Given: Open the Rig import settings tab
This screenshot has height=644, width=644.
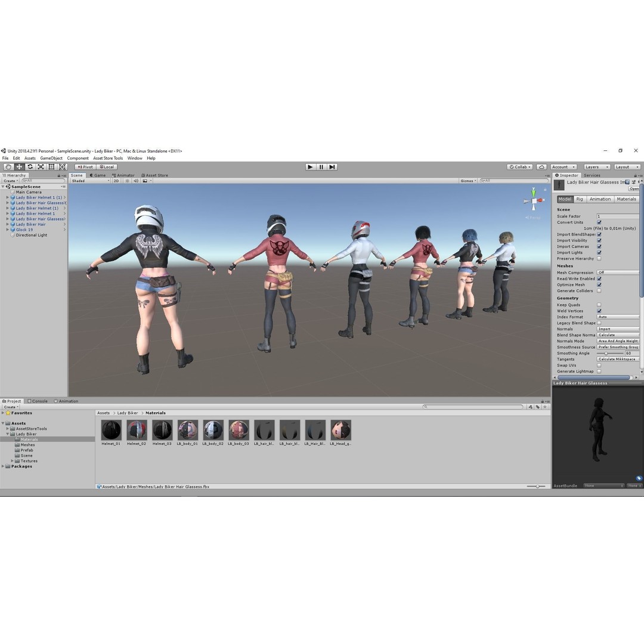Looking at the screenshot, I should click(580, 199).
